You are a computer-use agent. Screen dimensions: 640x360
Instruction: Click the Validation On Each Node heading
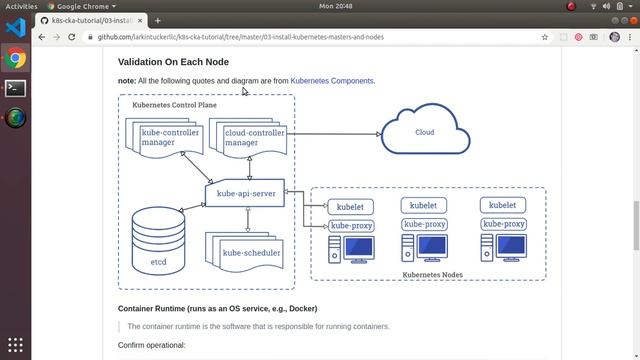click(x=173, y=62)
